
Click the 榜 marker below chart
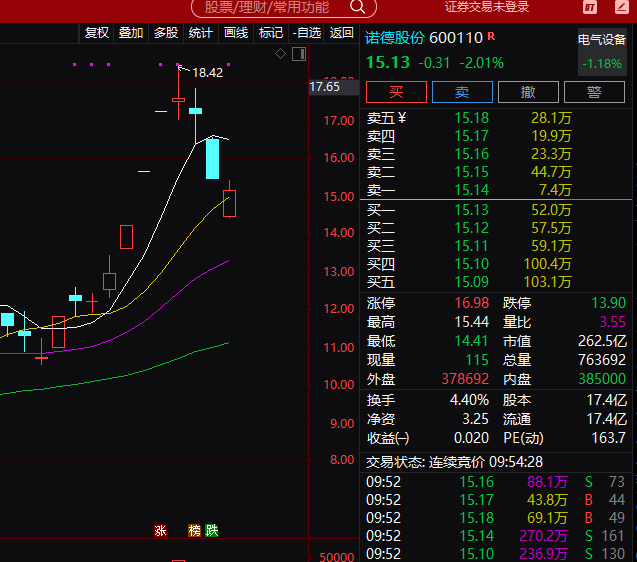click(194, 530)
